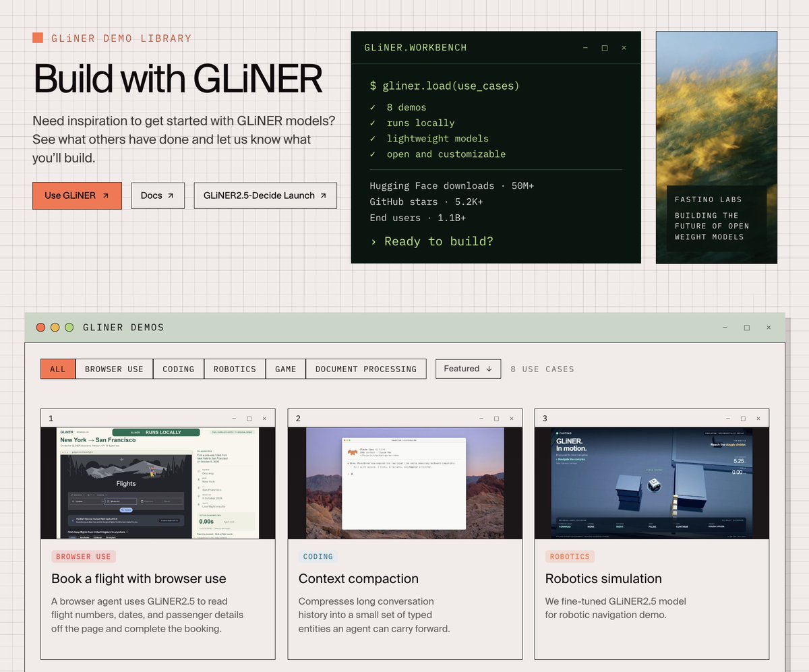The image size is (809, 672).
Task: Show GAME demos tab
Action: point(286,369)
